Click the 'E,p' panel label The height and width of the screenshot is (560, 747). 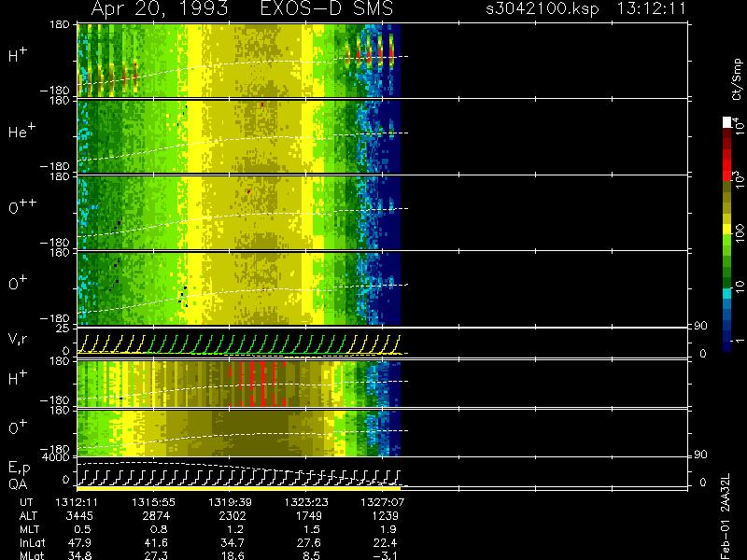(x=19, y=469)
